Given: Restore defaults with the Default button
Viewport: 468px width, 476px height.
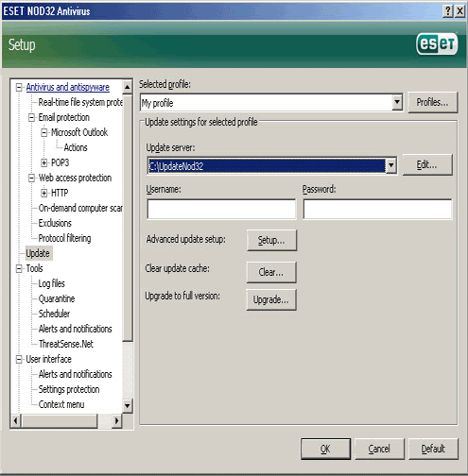Looking at the screenshot, I should click(x=433, y=449).
